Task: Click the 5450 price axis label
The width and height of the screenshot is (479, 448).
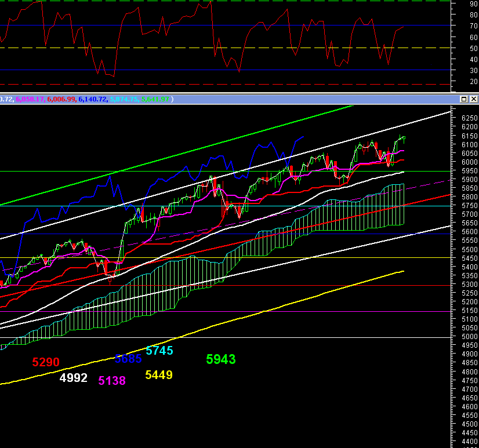Action: pyautogui.click(x=470, y=258)
